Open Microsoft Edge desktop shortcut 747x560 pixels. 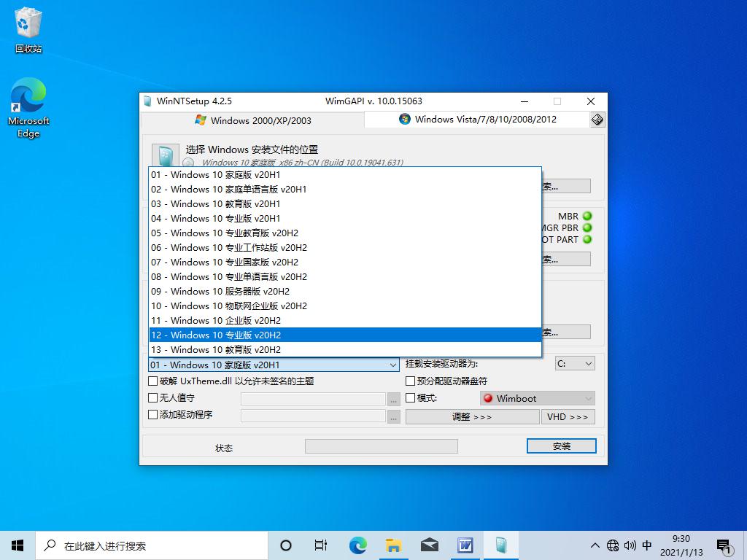click(28, 108)
